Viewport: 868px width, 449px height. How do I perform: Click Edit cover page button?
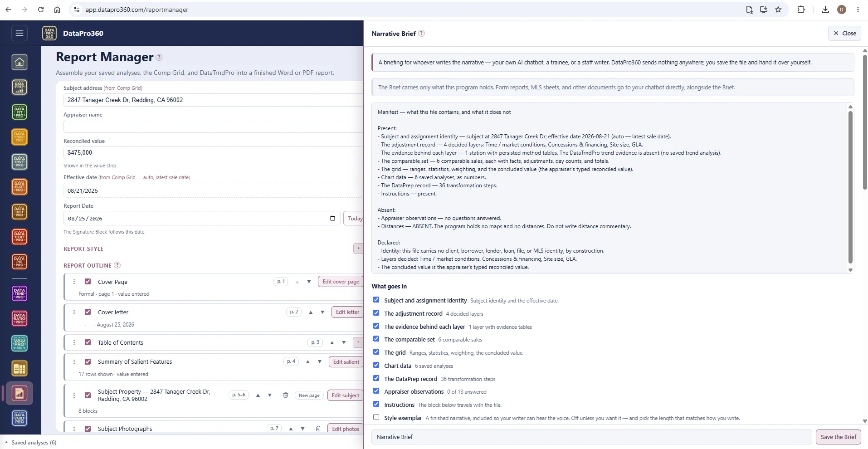coord(341,282)
